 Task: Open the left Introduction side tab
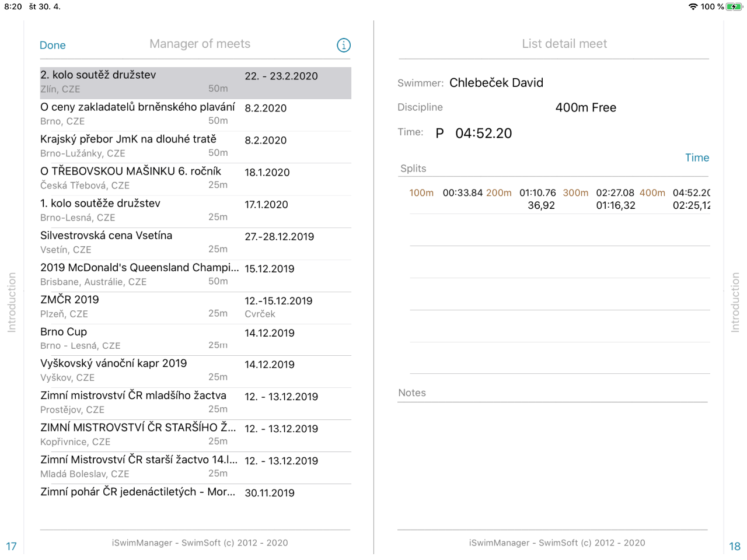tap(12, 302)
